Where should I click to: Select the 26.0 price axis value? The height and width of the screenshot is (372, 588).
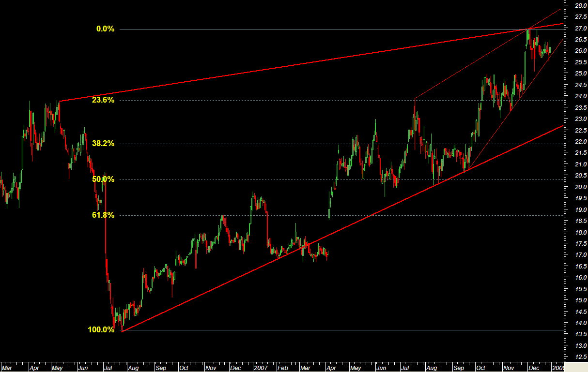click(581, 51)
